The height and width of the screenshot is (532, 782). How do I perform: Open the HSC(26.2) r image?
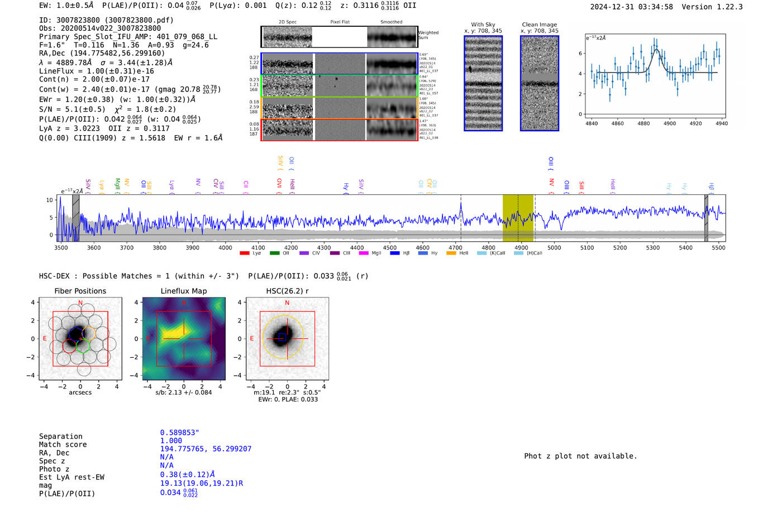tap(287, 339)
